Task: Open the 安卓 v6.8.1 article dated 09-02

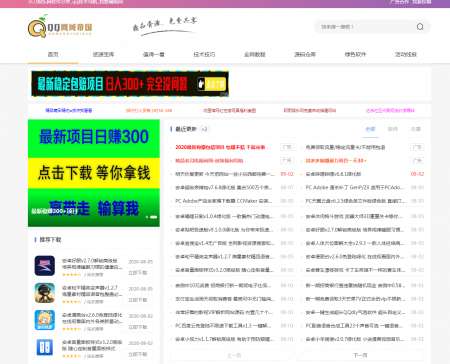Action: pyautogui.click(x=333, y=174)
